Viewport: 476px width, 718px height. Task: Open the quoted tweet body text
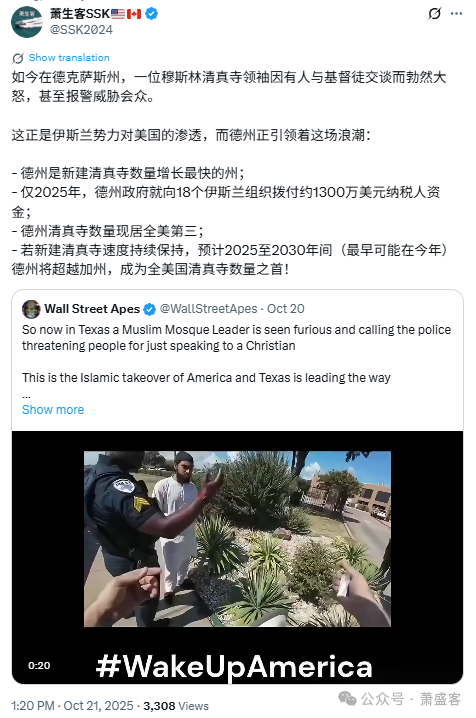tap(237, 354)
